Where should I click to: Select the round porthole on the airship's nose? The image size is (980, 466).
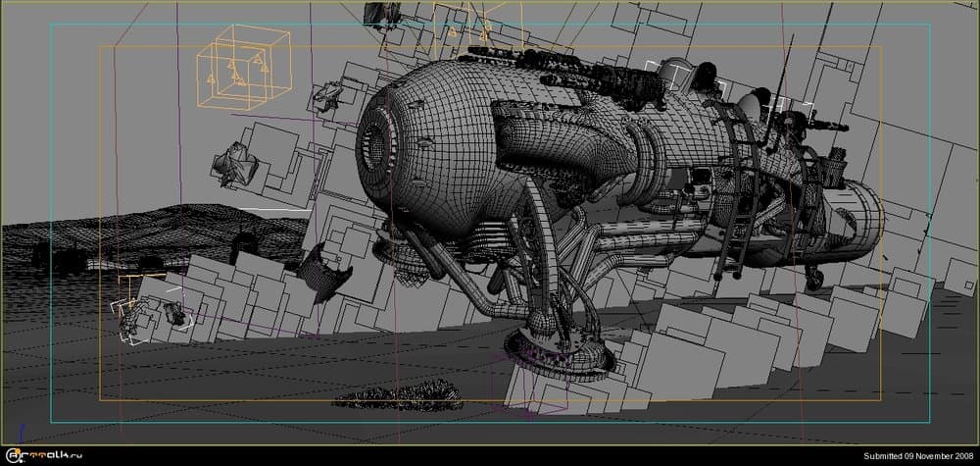(x=375, y=146)
